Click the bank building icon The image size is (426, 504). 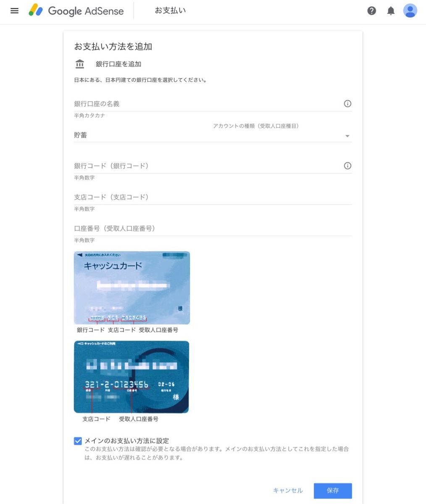tap(80, 64)
